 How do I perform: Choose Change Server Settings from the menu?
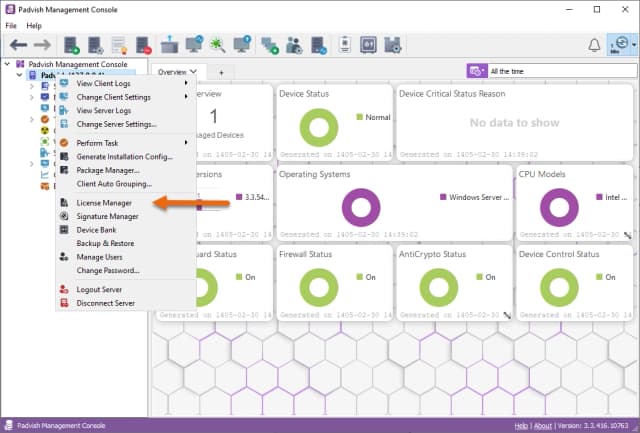126,124
